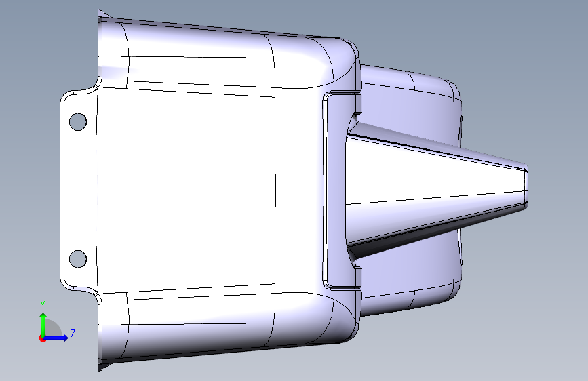Click the red origin dot of the triad
The width and height of the screenshot is (588, 381).
[x=41, y=338]
